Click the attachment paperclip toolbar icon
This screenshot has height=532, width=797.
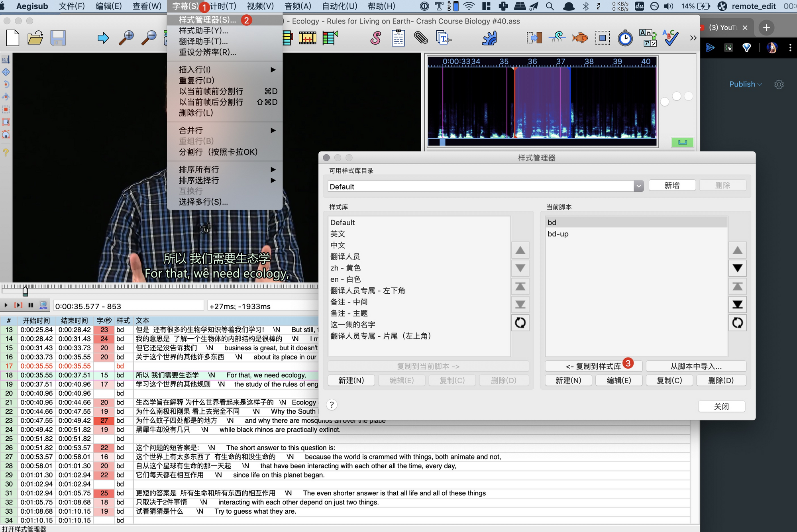click(421, 38)
